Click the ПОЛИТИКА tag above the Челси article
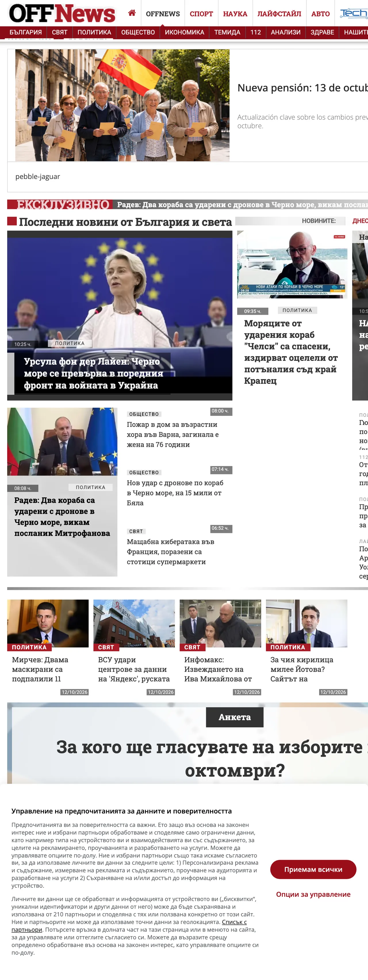The width and height of the screenshot is (368, 980). tap(297, 310)
